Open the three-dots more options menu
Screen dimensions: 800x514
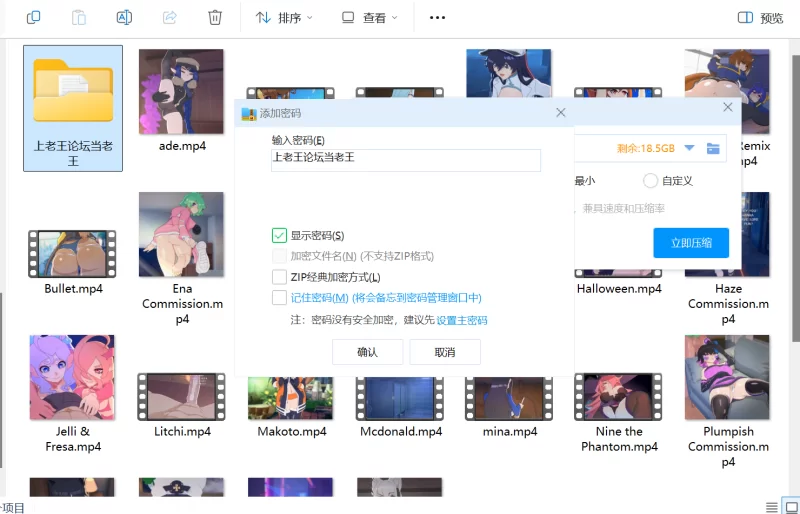pyautogui.click(x=437, y=17)
